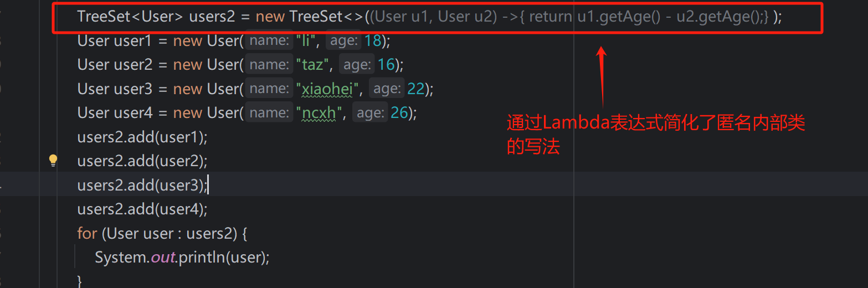The image size is (868, 288).
Task: Click the number 16 in the user2 line
Action: coord(386,65)
